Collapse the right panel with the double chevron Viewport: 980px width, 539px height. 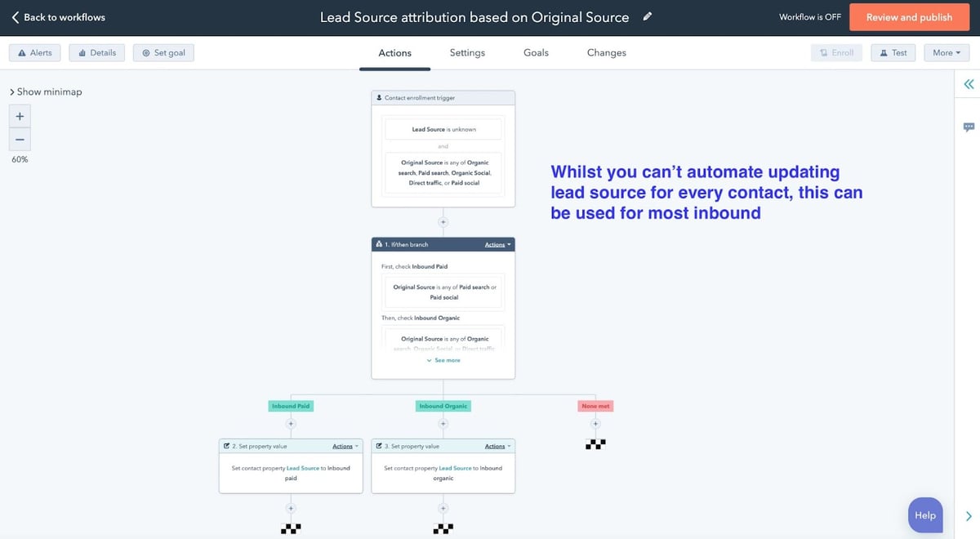coord(968,83)
